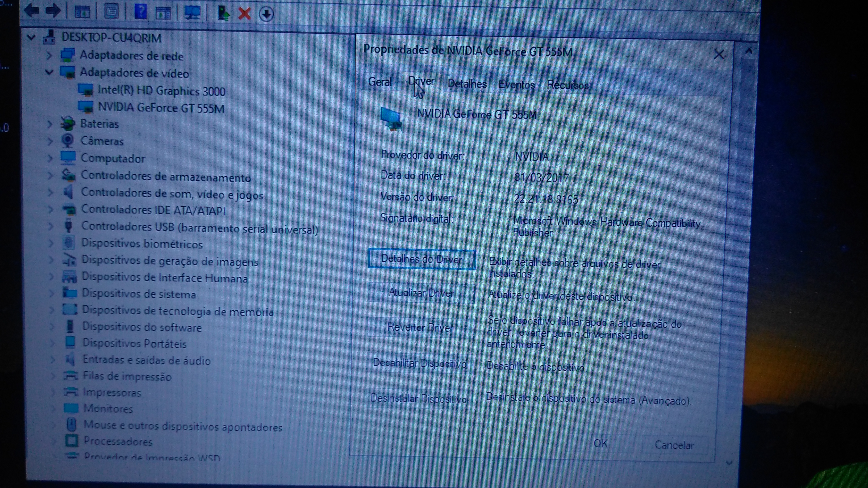Select Dispositivos do software tree item

(x=142, y=327)
